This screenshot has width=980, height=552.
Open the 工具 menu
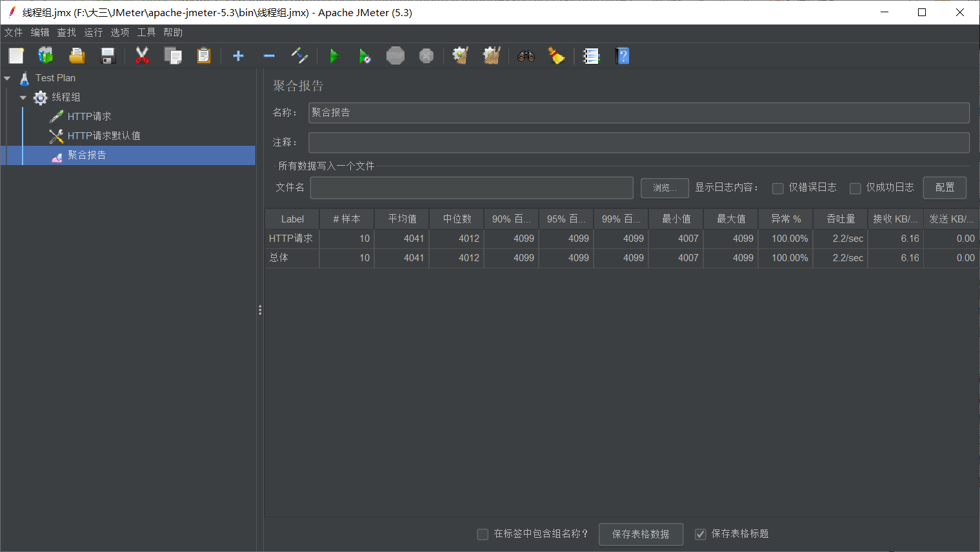pyautogui.click(x=146, y=32)
